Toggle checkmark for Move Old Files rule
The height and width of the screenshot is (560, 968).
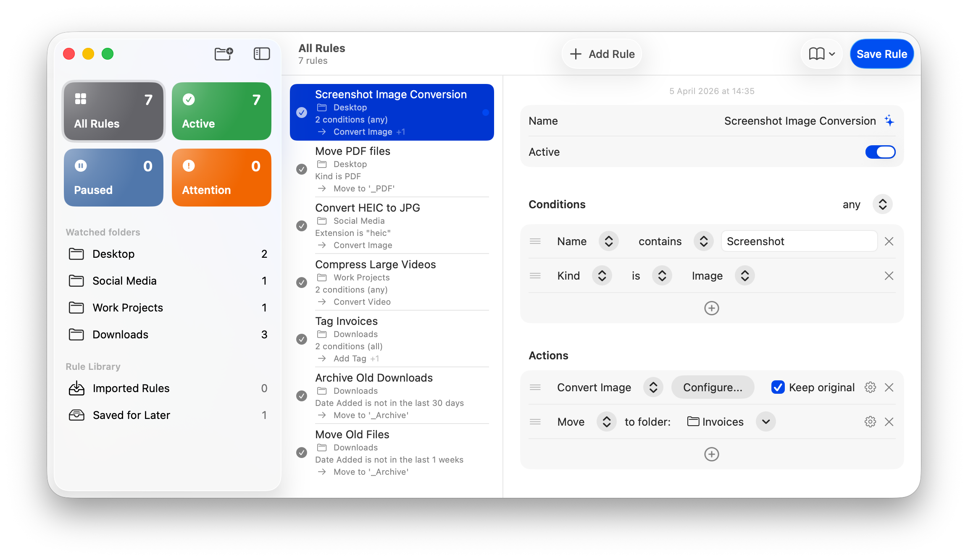tap(302, 453)
